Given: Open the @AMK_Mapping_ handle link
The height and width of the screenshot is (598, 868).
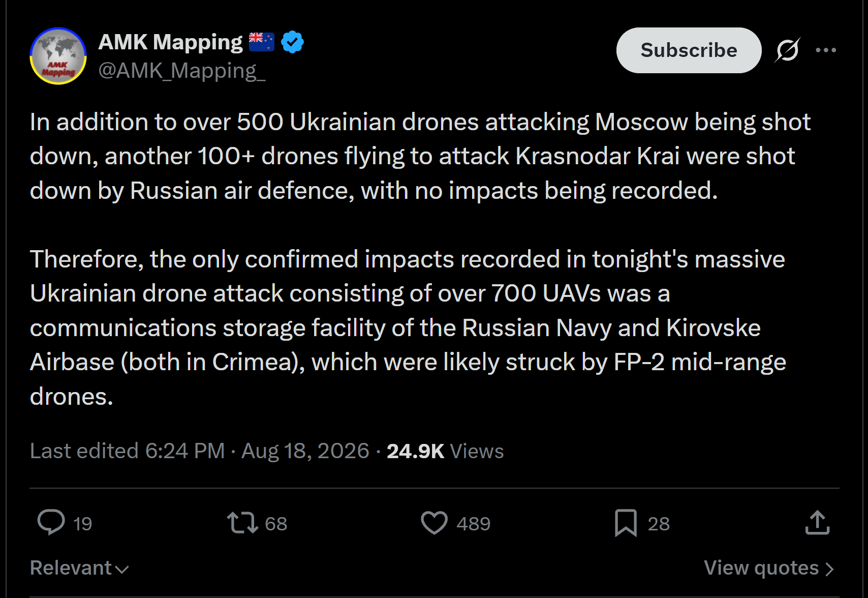Looking at the screenshot, I should pyautogui.click(x=182, y=71).
